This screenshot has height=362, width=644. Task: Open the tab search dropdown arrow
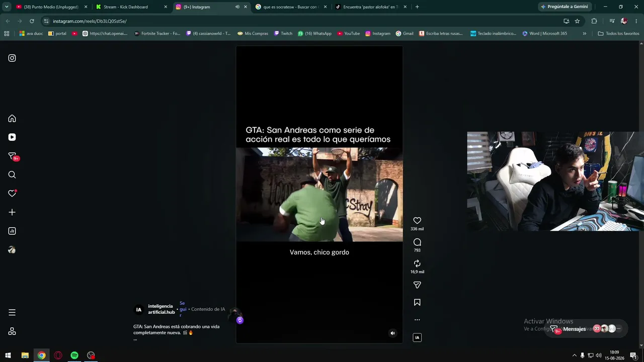7,7
